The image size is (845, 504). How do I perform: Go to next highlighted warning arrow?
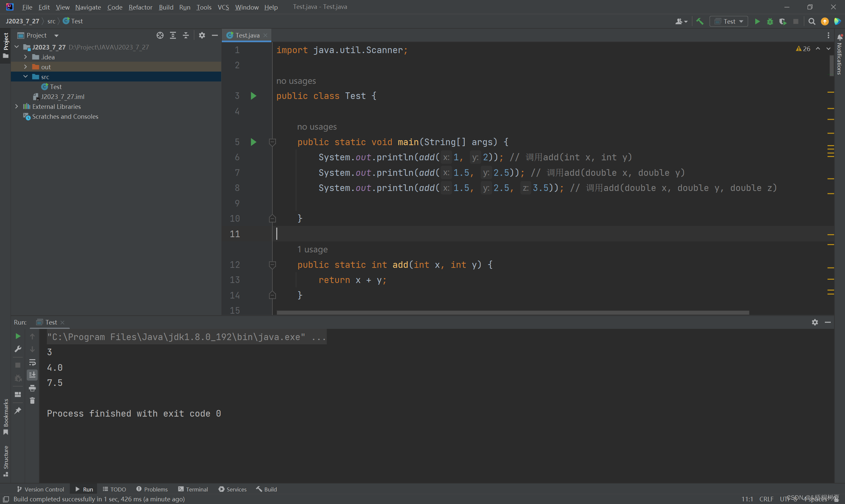pyautogui.click(x=828, y=48)
